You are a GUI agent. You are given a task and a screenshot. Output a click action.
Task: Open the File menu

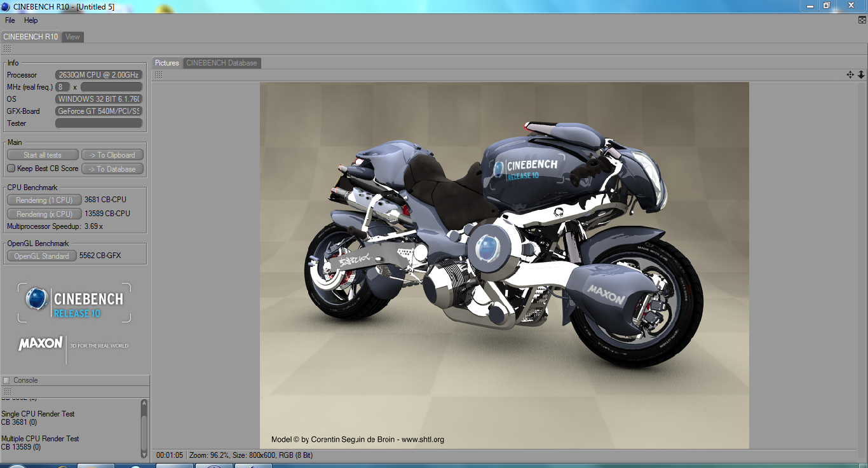[10, 20]
